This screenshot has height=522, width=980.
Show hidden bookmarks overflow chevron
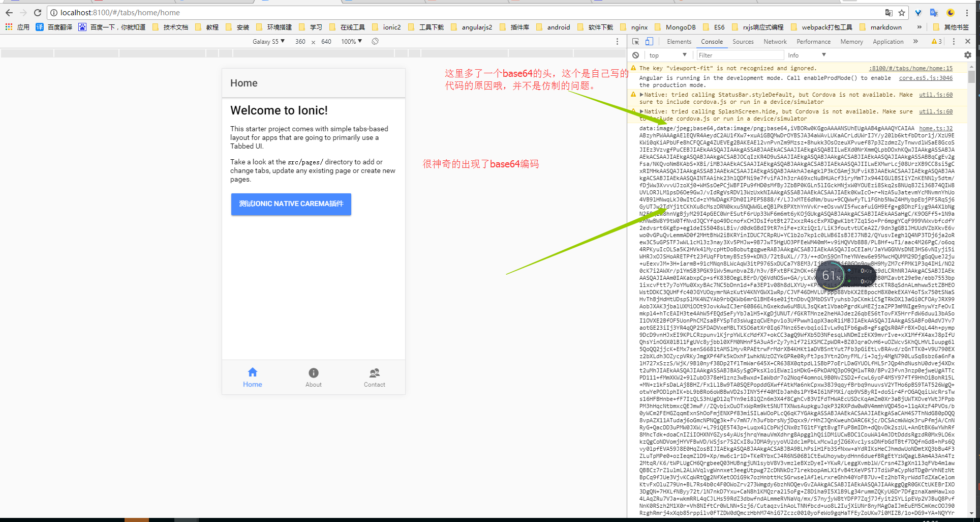point(919,27)
